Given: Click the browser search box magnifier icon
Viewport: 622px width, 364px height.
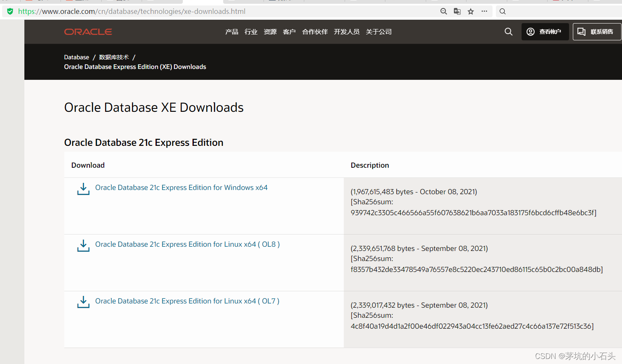Looking at the screenshot, I should pyautogui.click(x=503, y=11).
